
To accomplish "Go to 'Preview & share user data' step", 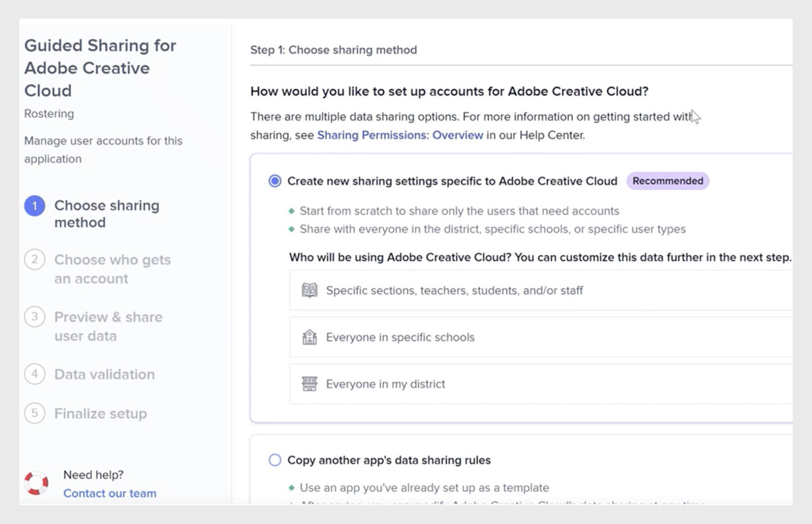I will (x=109, y=327).
